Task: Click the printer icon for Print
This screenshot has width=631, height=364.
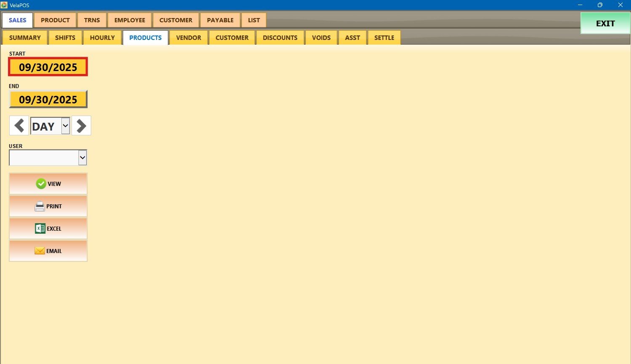Action: tap(40, 206)
